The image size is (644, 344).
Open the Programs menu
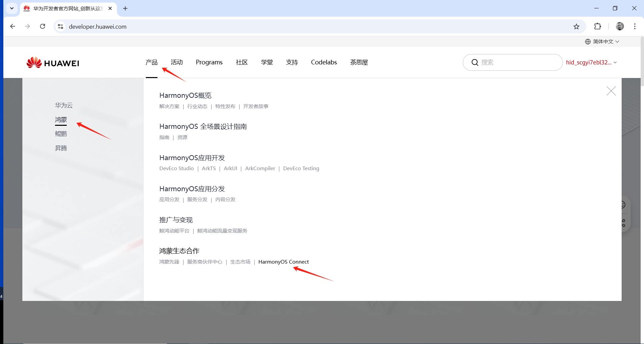tap(209, 62)
